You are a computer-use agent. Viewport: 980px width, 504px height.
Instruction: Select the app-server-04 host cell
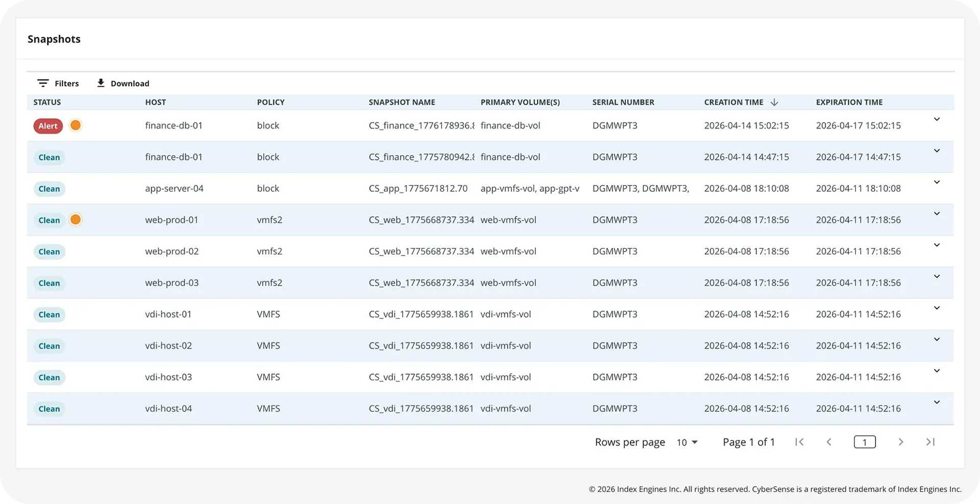[x=174, y=188]
